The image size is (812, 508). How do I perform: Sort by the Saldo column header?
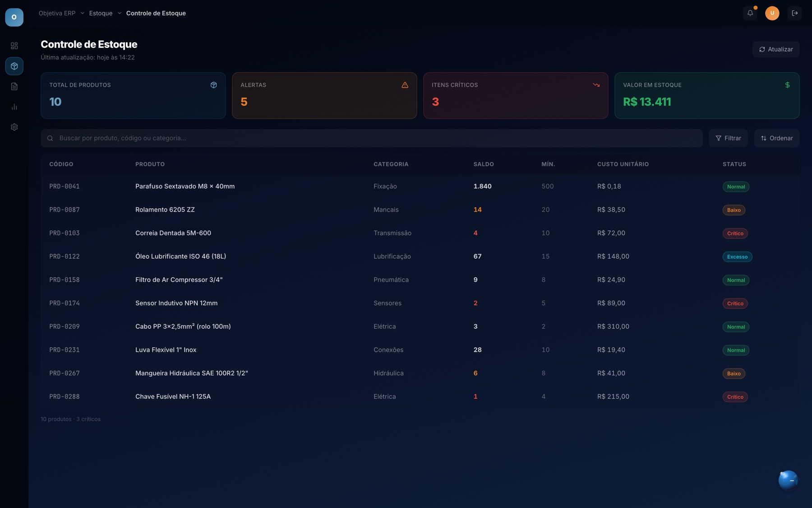point(483,164)
